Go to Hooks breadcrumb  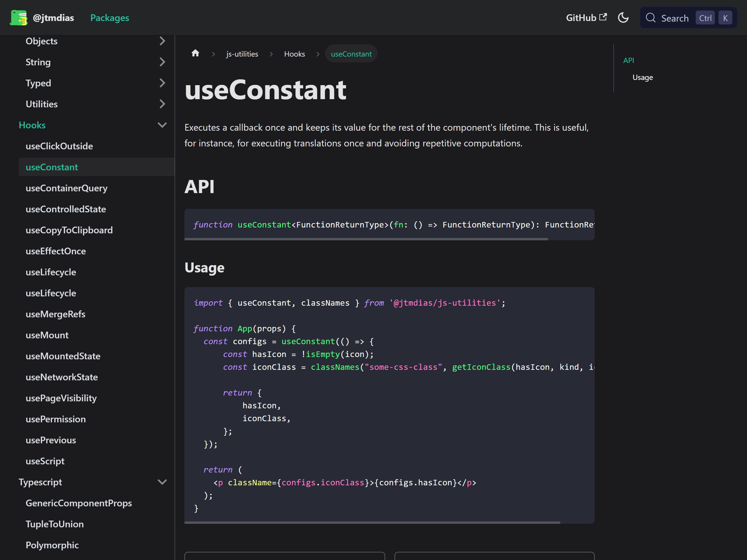[x=294, y=54]
